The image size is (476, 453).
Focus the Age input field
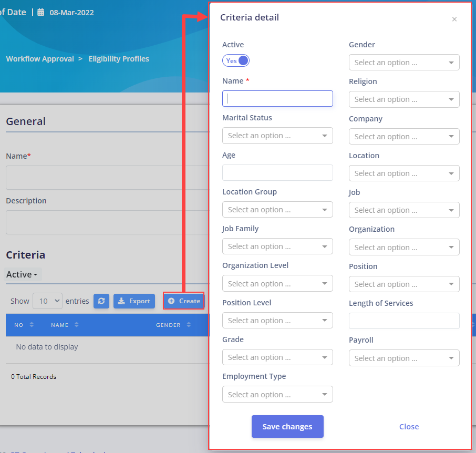[277, 172]
